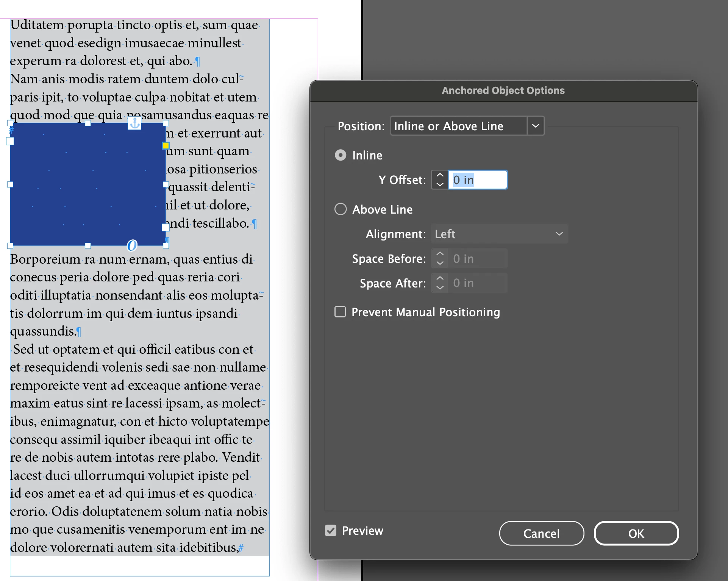The image size is (728, 581).
Task: Click the anchor icon on the blue frame
Action: tap(134, 123)
